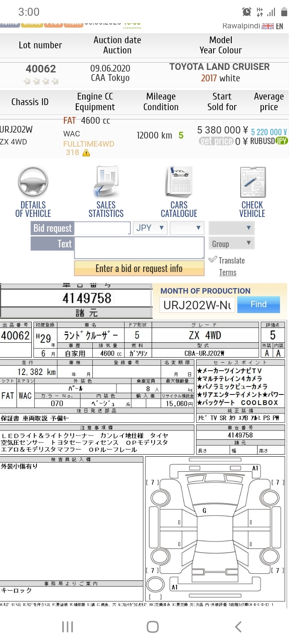Click the 'get price' button
The width and height of the screenshot is (305, 644).
[x=216, y=141]
